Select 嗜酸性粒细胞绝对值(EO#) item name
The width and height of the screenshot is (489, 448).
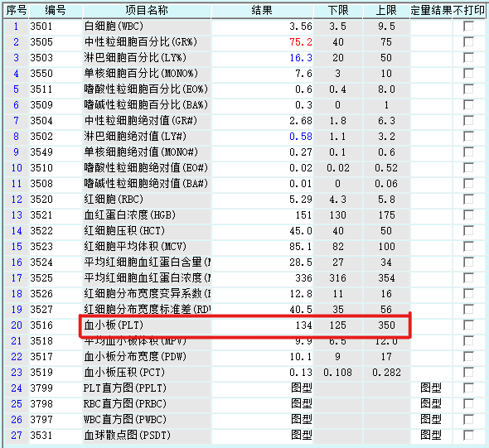(x=146, y=167)
